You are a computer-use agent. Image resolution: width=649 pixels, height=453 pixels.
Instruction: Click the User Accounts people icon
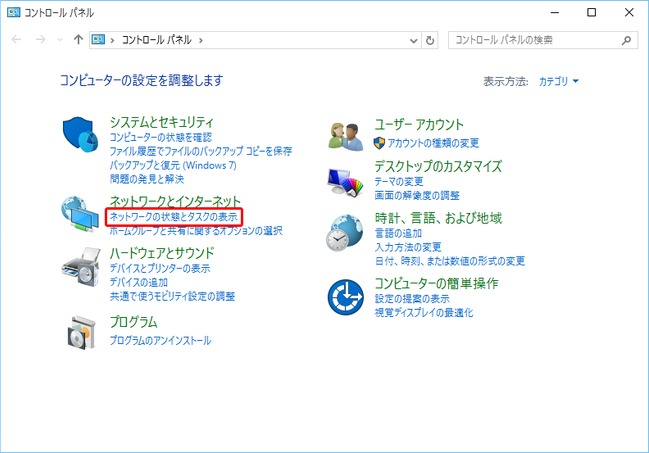click(x=346, y=137)
